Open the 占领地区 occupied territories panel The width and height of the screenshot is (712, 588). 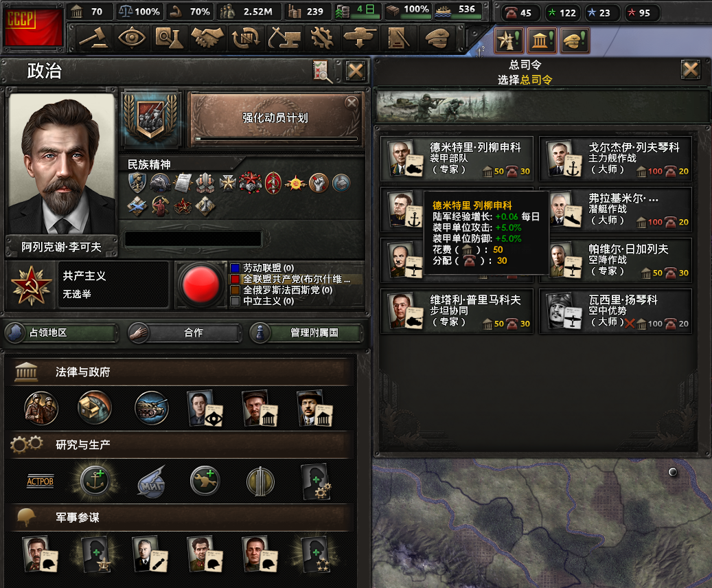[x=61, y=332]
